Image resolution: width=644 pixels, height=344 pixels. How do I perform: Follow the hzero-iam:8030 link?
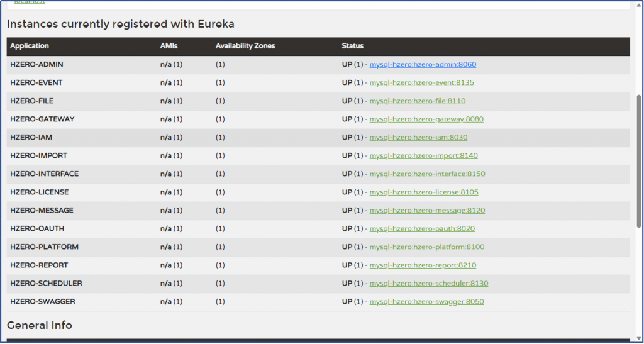pyautogui.click(x=418, y=137)
